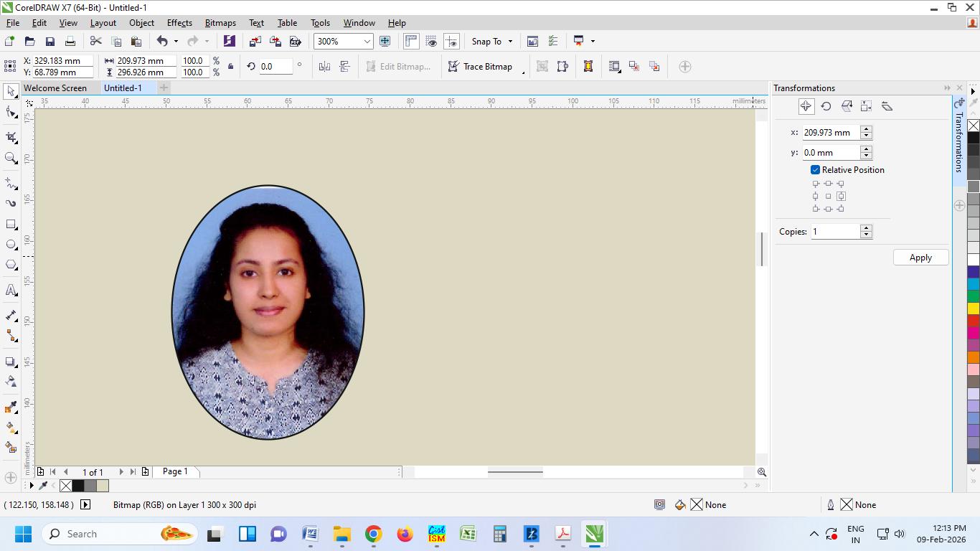This screenshot has width=980, height=551.
Task: Select the Ellipse tool
Action: pos(11,245)
